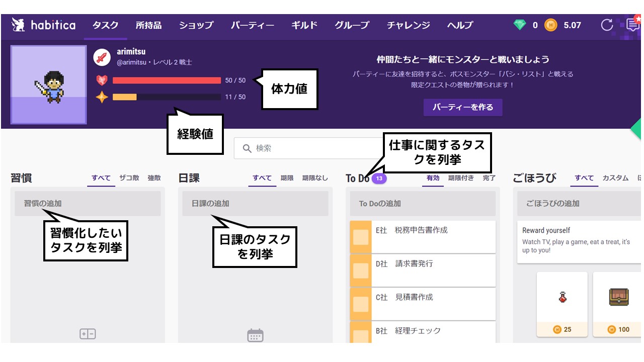Image resolution: width=644 pixels, height=362 pixels.
Task: Check off D社 請求書発行 task
Action: point(360,270)
